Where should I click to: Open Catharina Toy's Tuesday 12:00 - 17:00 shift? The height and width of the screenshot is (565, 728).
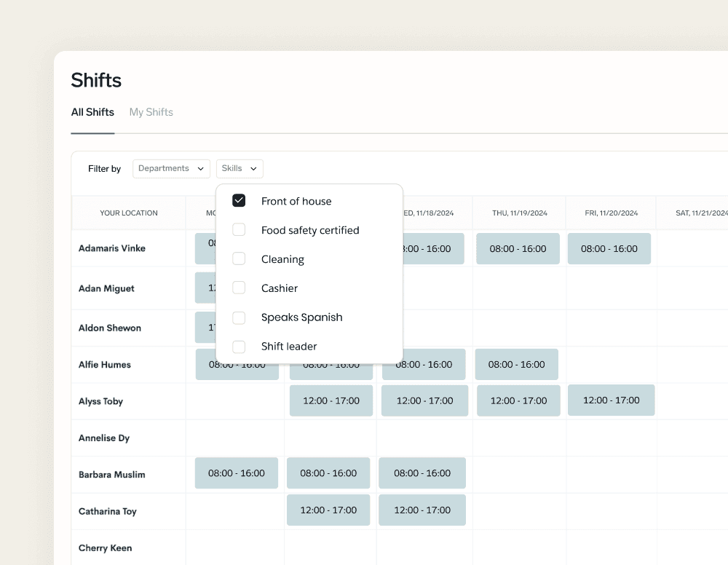tap(328, 510)
